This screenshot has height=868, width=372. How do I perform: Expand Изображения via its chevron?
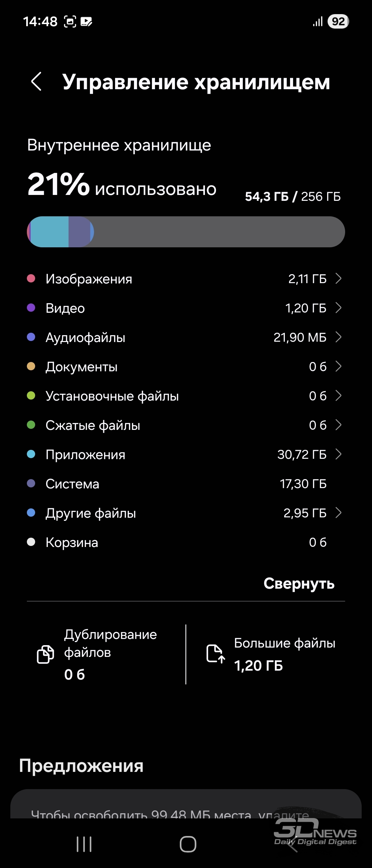[339, 278]
